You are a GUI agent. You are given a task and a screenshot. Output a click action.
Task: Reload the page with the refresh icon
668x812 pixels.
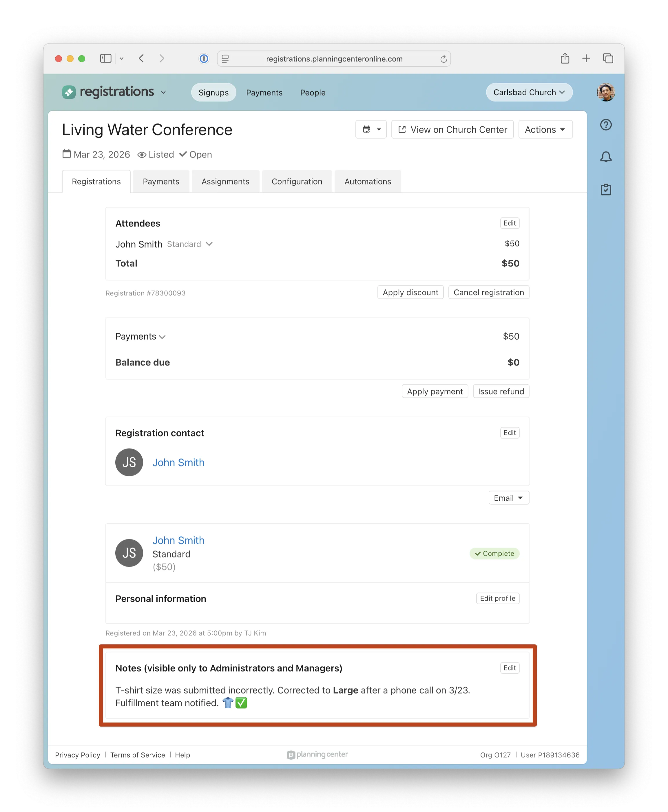tap(443, 58)
